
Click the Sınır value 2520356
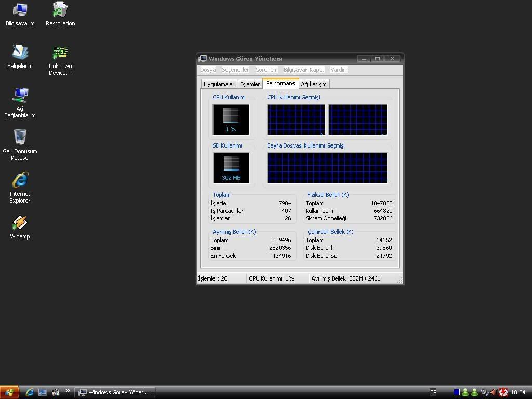pos(280,248)
